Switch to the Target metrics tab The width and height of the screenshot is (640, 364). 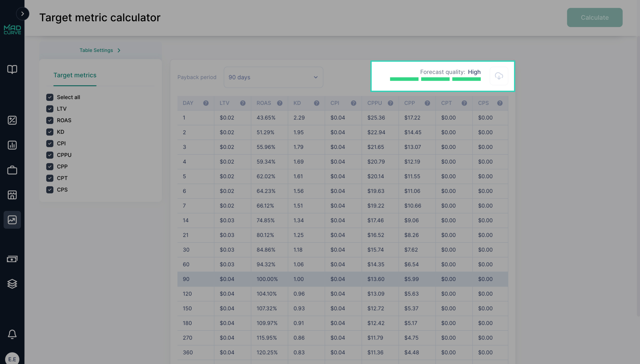[75, 75]
